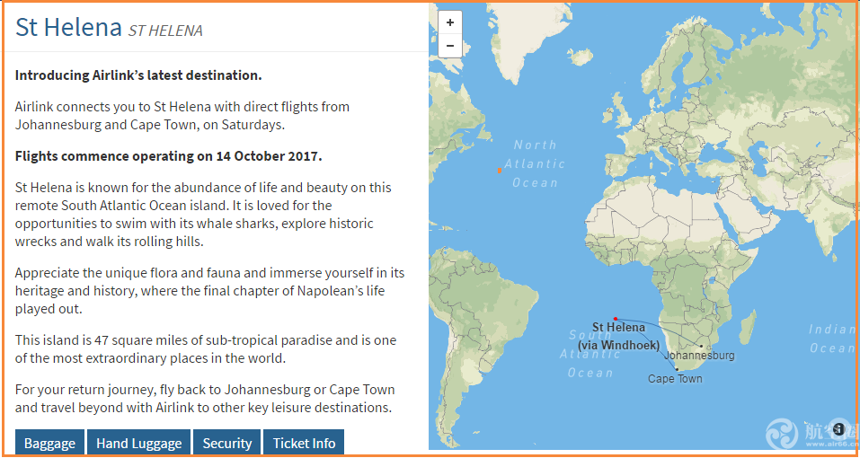Open the Ticket Info button

(304, 443)
